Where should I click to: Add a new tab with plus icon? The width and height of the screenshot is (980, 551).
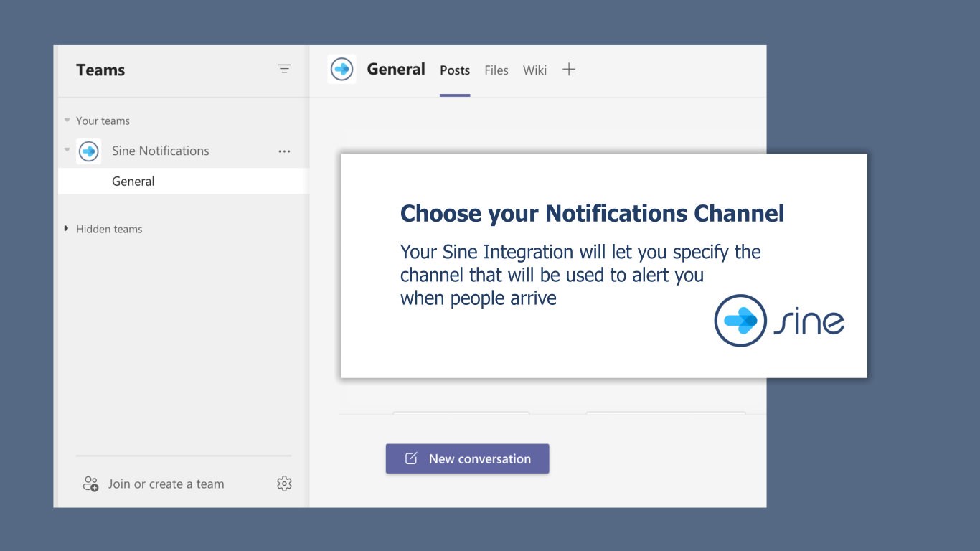point(569,70)
